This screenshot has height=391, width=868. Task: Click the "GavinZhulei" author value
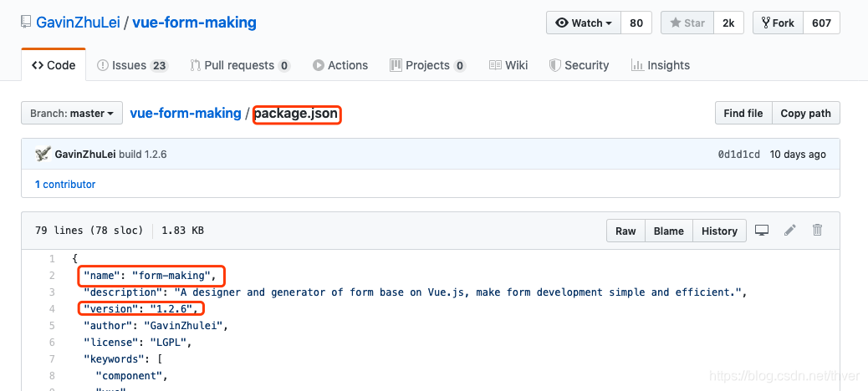tap(182, 326)
